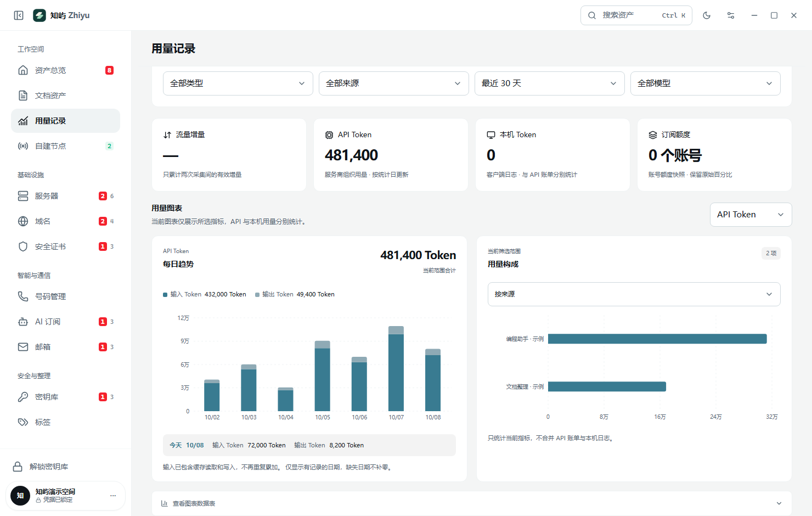Click the tag icon for 标签
Screen dimensions: 812x516
tap(23, 422)
